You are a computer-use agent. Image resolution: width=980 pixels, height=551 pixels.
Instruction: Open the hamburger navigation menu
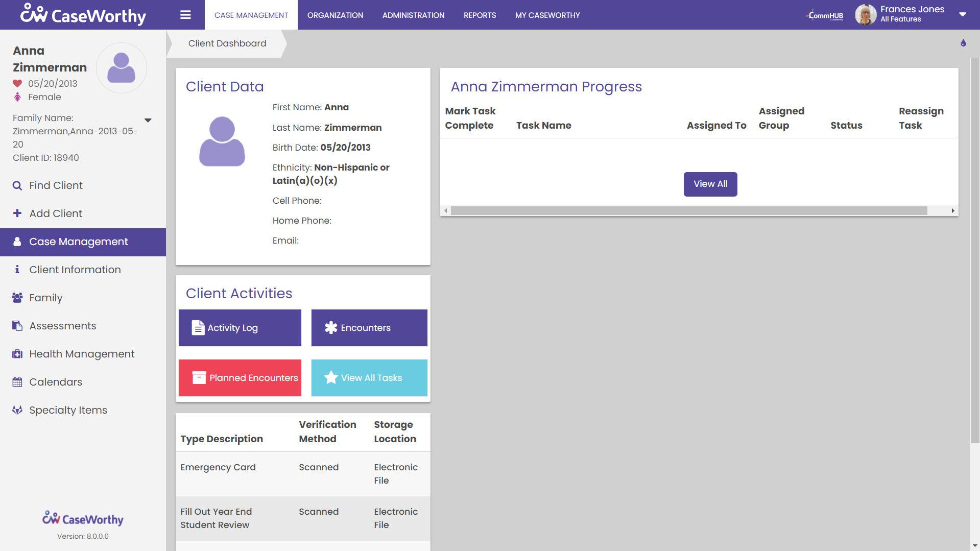pos(185,15)
